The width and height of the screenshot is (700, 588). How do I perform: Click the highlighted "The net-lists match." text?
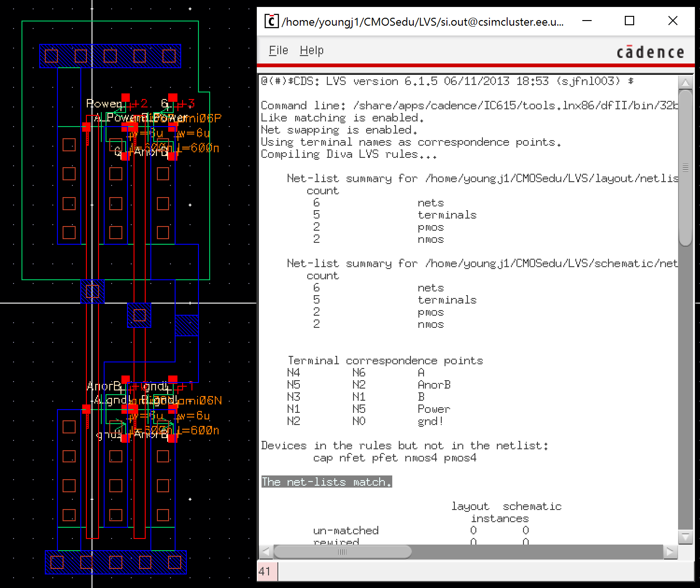[326, 482]
